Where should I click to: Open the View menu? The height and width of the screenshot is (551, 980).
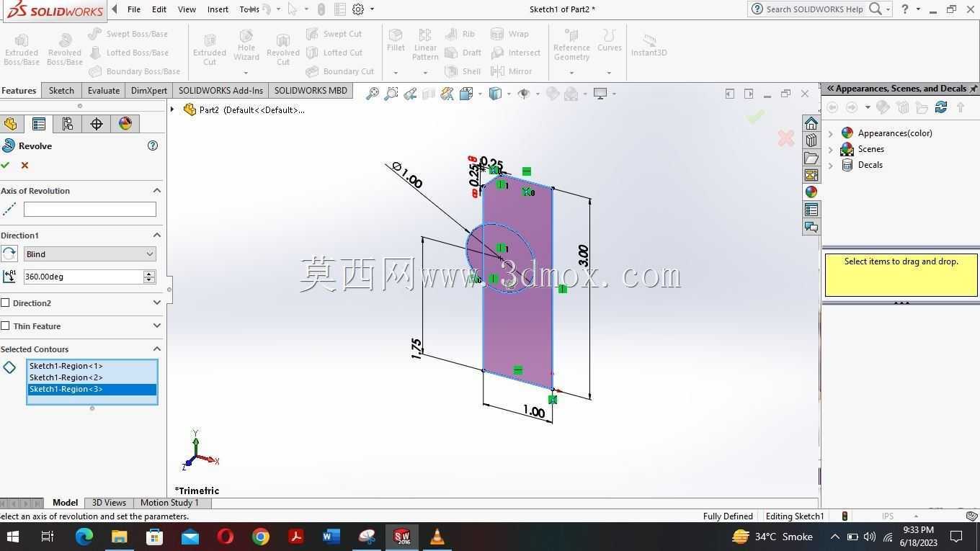tap(187, 9)
